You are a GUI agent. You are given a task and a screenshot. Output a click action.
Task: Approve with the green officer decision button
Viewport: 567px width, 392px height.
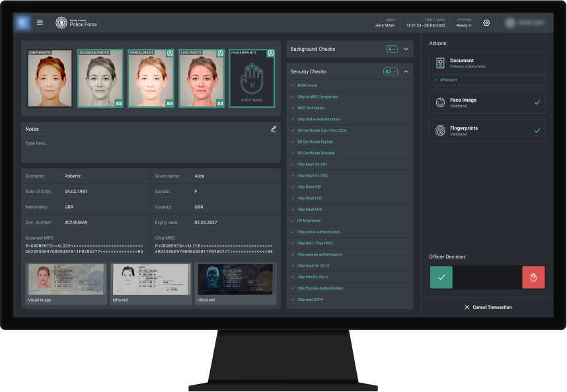(x=441, y=278)
